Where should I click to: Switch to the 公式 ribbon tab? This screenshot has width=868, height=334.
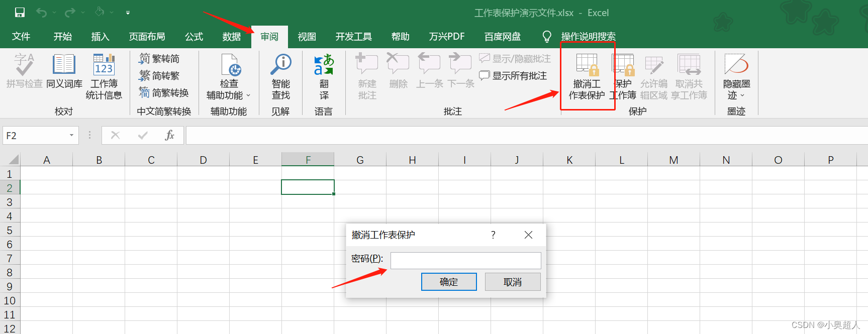(x=194, y=37)
